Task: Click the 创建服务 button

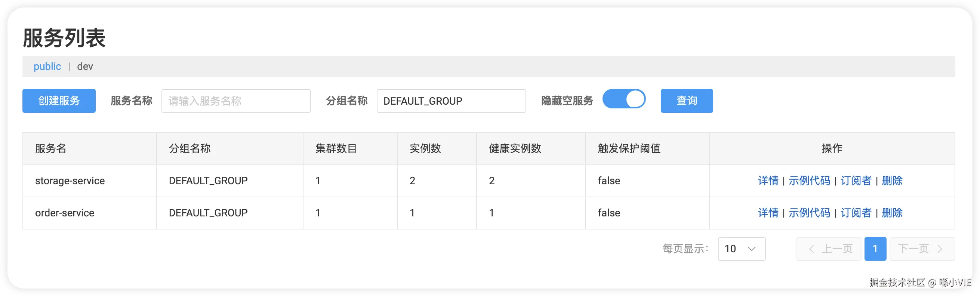Action: [x=59, y=101]
